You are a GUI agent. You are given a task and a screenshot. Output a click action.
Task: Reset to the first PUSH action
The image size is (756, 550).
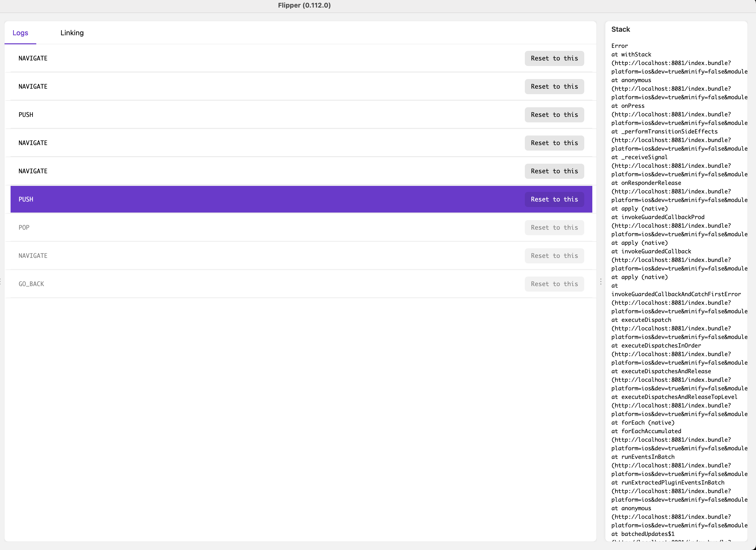click(554, 114)
